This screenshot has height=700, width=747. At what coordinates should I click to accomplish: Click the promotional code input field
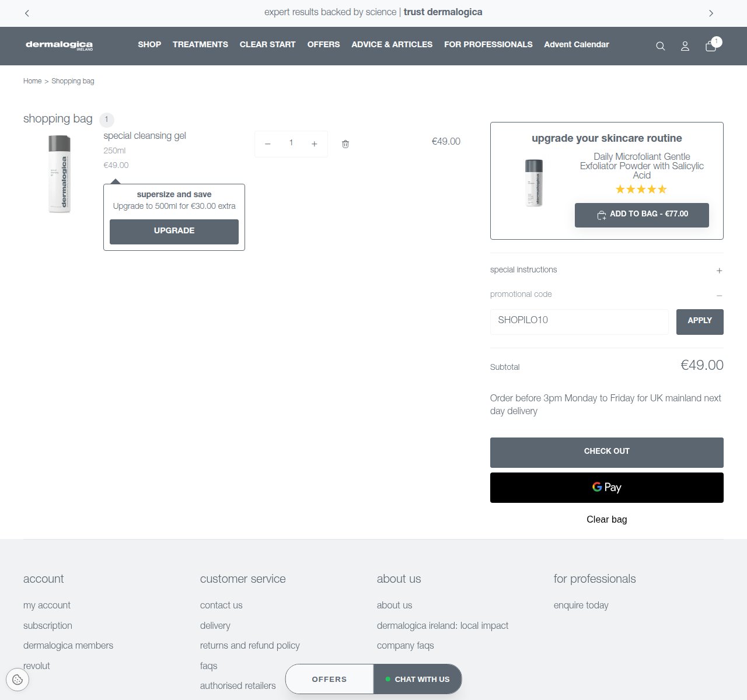coord(579,322)
